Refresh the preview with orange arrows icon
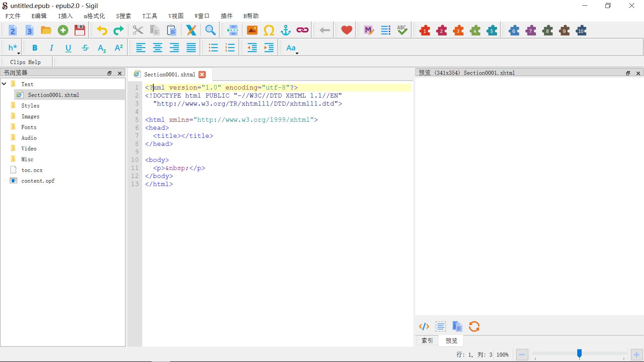The image size is (644, 362). (x=474, y=326)
